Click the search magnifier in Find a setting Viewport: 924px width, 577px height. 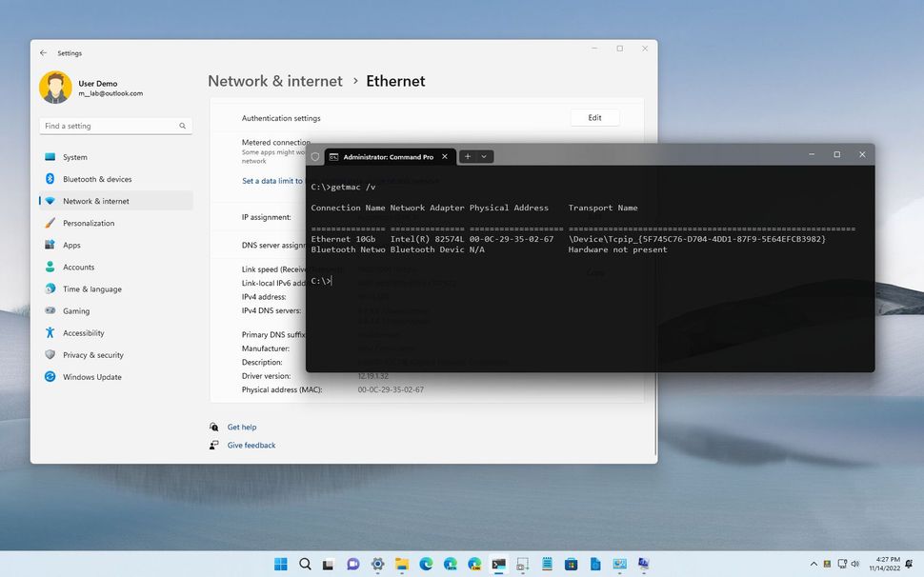click(181, 126)
